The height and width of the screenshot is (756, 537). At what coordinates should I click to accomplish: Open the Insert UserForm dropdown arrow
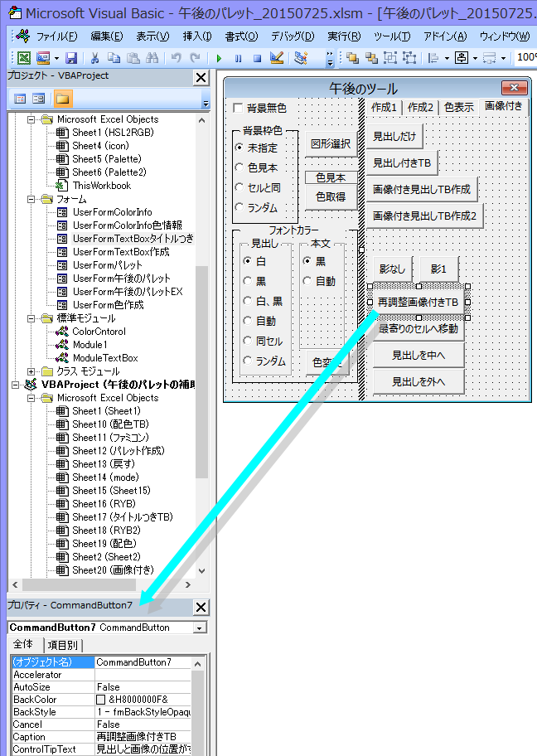[x=56, y=58]
